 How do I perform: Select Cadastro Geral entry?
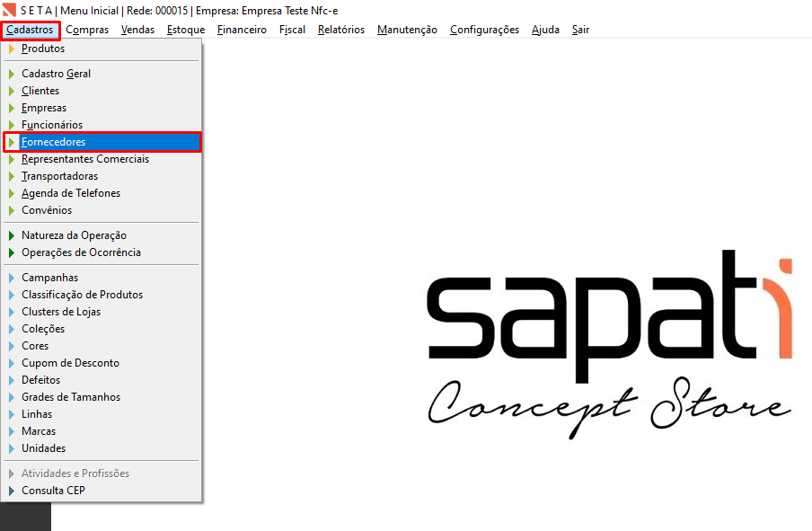pos(101,74)
